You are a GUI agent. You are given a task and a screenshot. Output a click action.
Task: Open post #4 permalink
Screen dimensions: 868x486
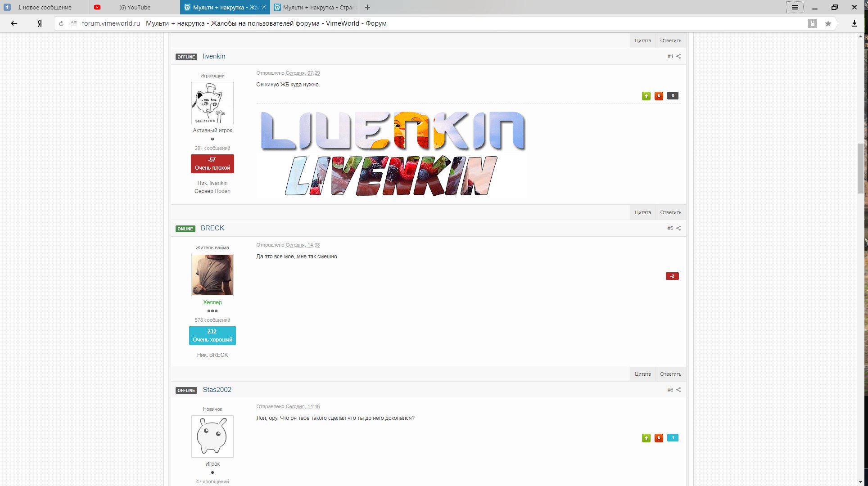coord(670,56)
